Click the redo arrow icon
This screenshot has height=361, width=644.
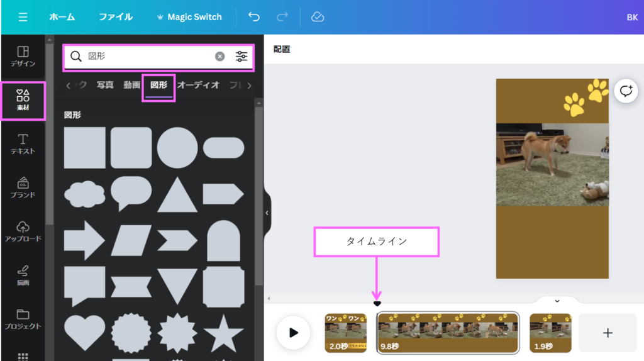282,17
